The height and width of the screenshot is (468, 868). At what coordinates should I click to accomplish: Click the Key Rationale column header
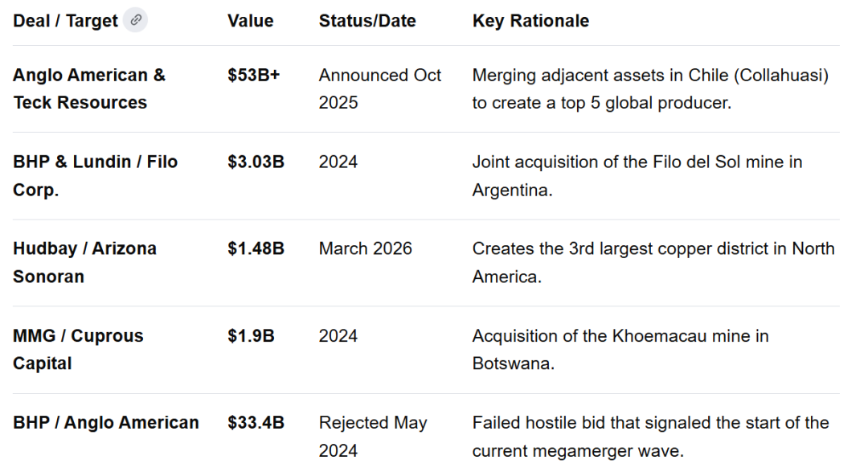click(530, 21)
